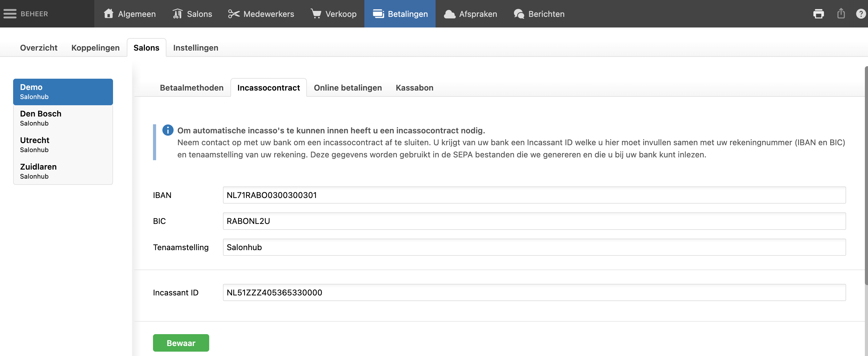Viewport: 868px width, 356px height.
Task: Select the Demo salon in the list
Action: click(x=63, y=92)
